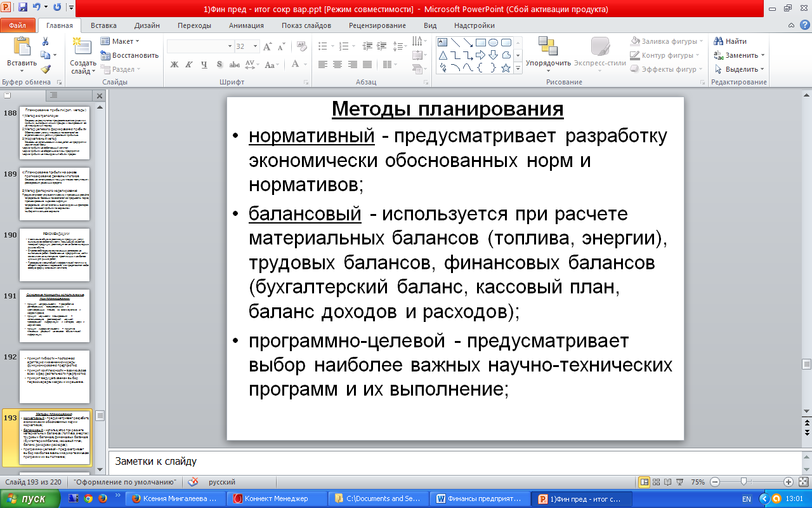The image size is (812, 508).
Task: Open the Review (Рецензирование) tab
Action: click(377, 25)
